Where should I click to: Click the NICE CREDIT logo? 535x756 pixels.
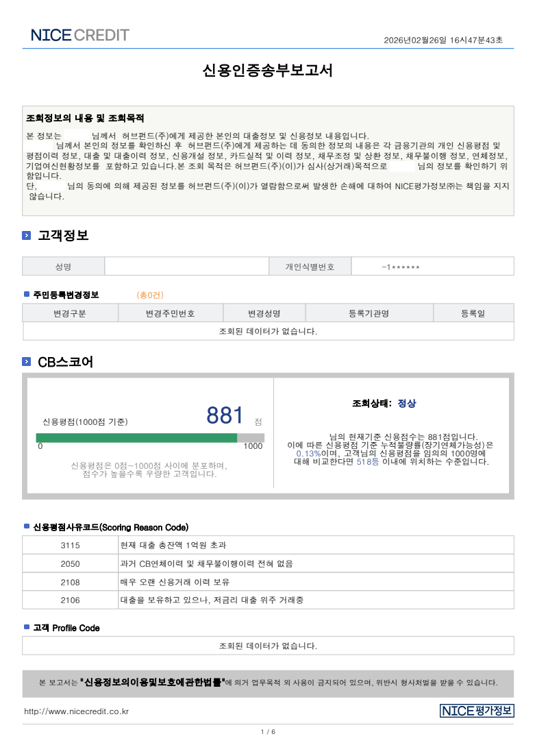point(79,36)
